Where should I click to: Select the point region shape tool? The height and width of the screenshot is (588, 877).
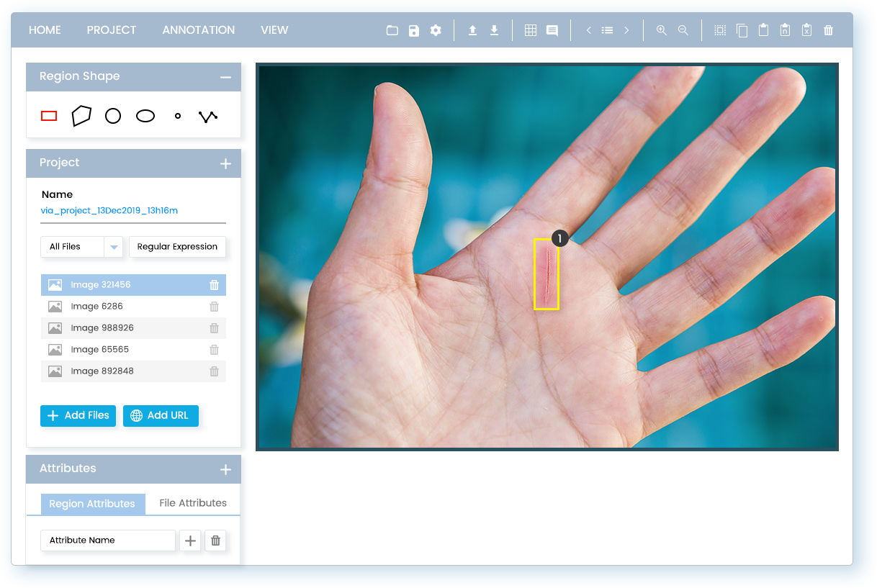coord(178,116)
